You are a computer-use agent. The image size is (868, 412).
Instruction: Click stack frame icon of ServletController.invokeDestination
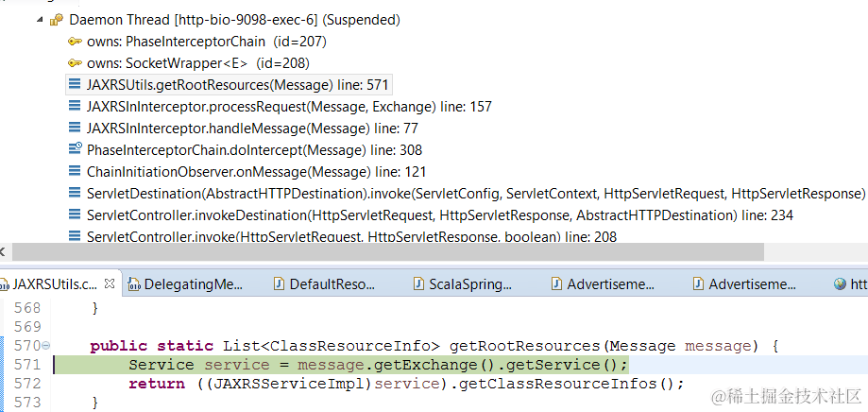click(x=75, y=214)
